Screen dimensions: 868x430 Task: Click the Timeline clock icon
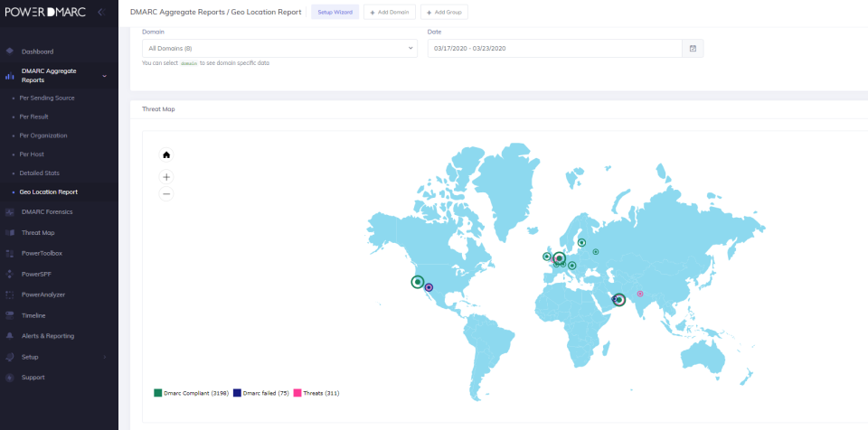[10, 315]
